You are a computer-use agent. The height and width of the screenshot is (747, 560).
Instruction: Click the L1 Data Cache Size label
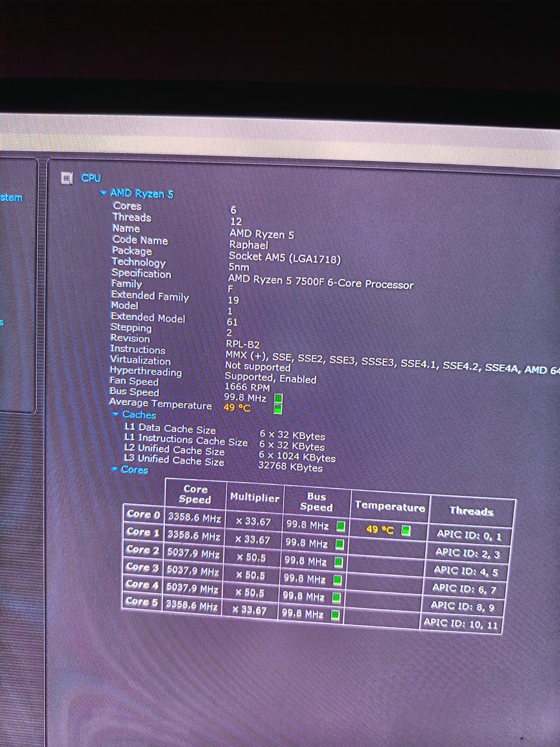(170, 428)
